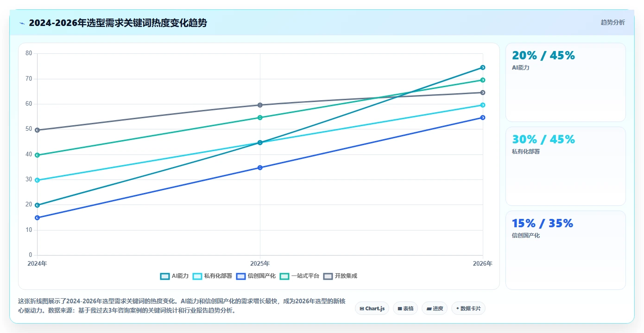Click the 数据卡片 tag button
This screenshot has width=644, height=333.
pos(468,308)
